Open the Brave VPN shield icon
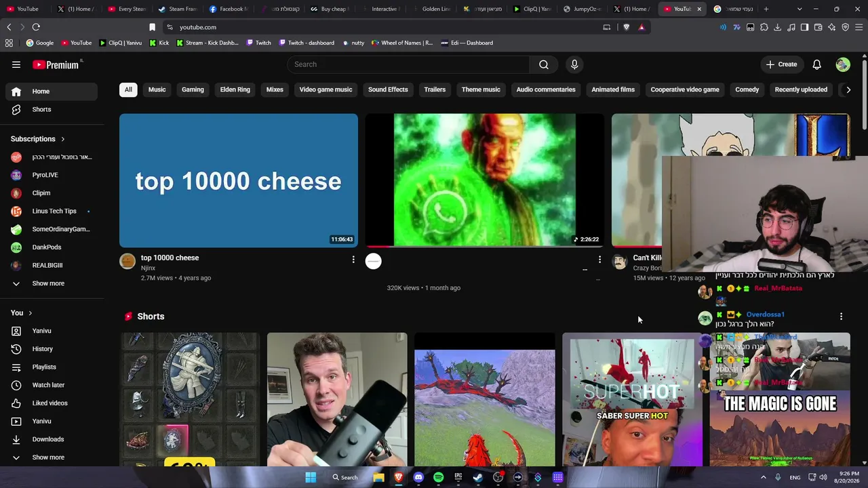 846,27
